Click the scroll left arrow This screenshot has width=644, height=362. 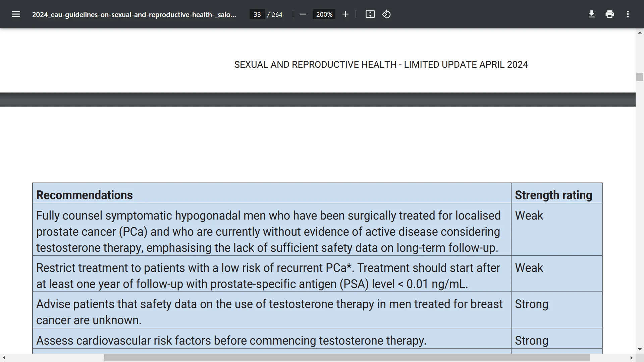point(4,358)
